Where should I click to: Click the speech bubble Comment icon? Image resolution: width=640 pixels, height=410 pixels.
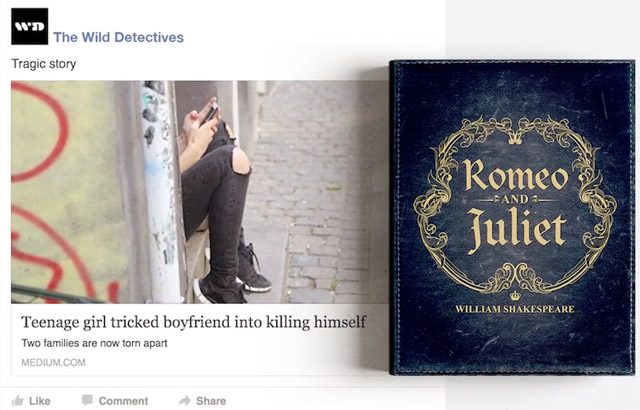pos(87,400)
